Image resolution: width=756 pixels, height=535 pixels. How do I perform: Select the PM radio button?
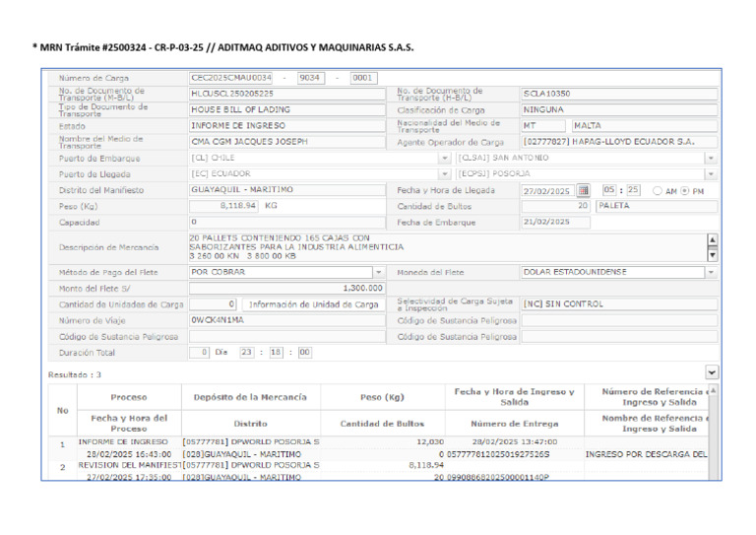(x=685, y=191)
